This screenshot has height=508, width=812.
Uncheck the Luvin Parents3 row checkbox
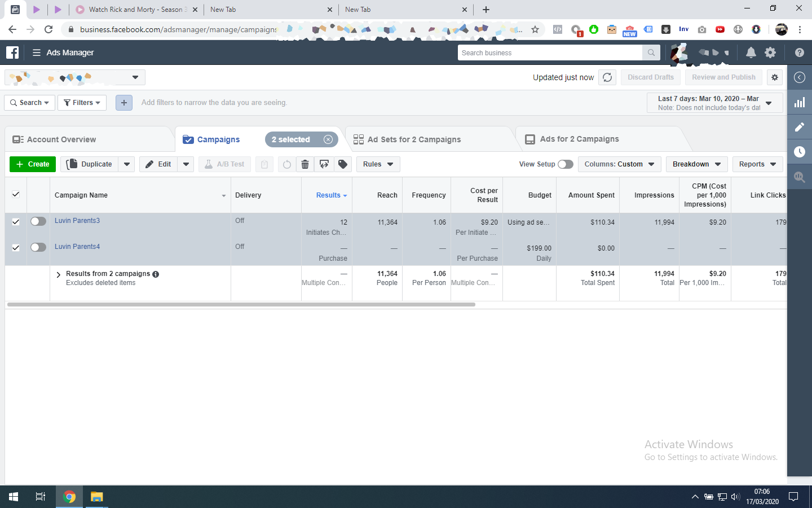click(16, 222)
